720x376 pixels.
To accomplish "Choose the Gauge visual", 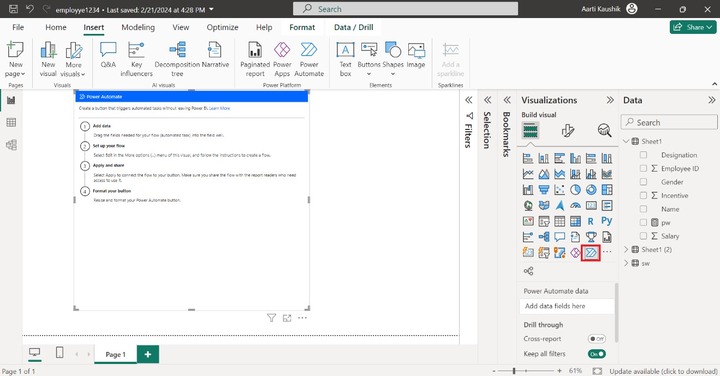I will pos(575,206).
